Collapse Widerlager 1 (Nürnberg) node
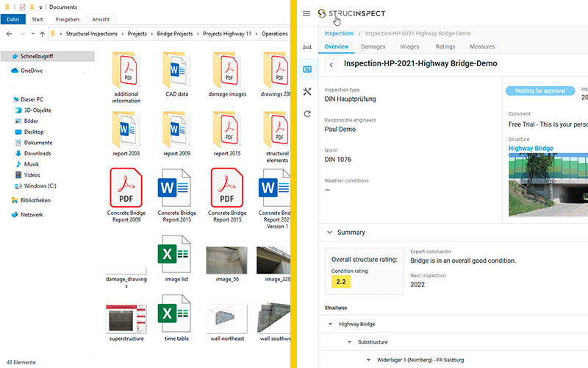The height and width of the screenshot is (368, 588). coord(368,360)
